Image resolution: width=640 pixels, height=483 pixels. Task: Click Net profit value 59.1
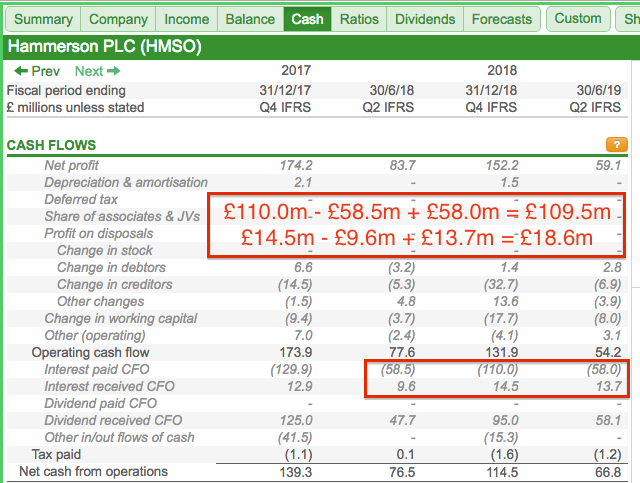[608, 165]
